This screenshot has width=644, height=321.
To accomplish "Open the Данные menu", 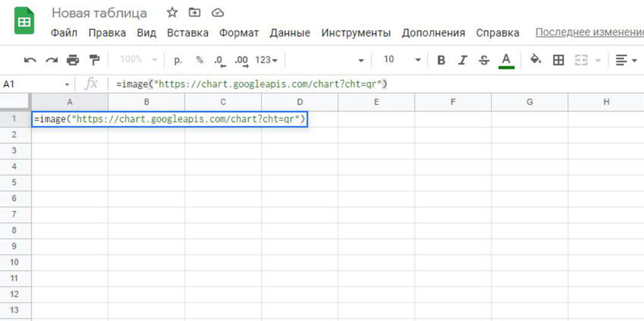I will coord(290,33).
